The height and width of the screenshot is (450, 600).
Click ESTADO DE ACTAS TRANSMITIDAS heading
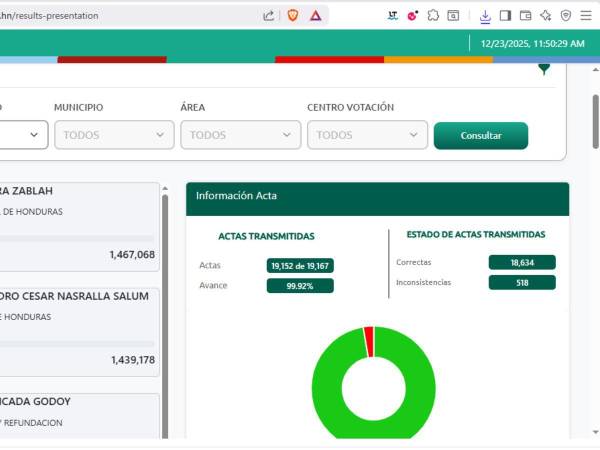coord(476,235)
